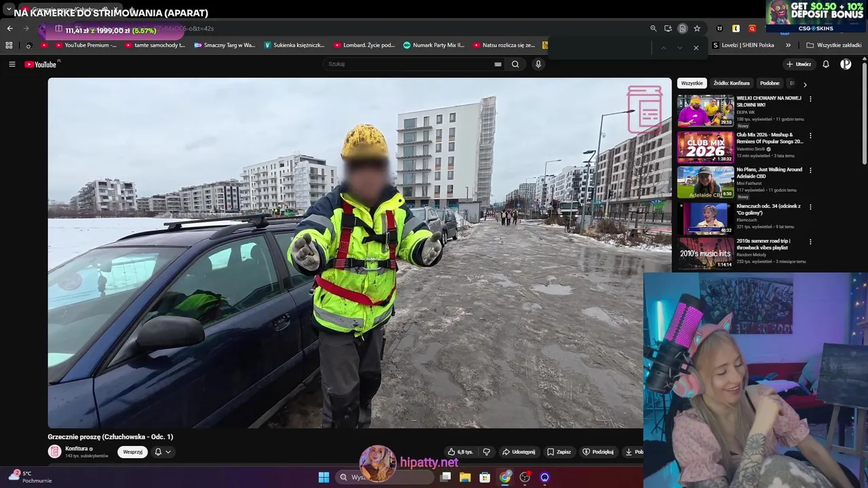The width and height of the screenshot is (868, 488).
Task: Open the Konfitura channel name link
Action: point(77,449)
